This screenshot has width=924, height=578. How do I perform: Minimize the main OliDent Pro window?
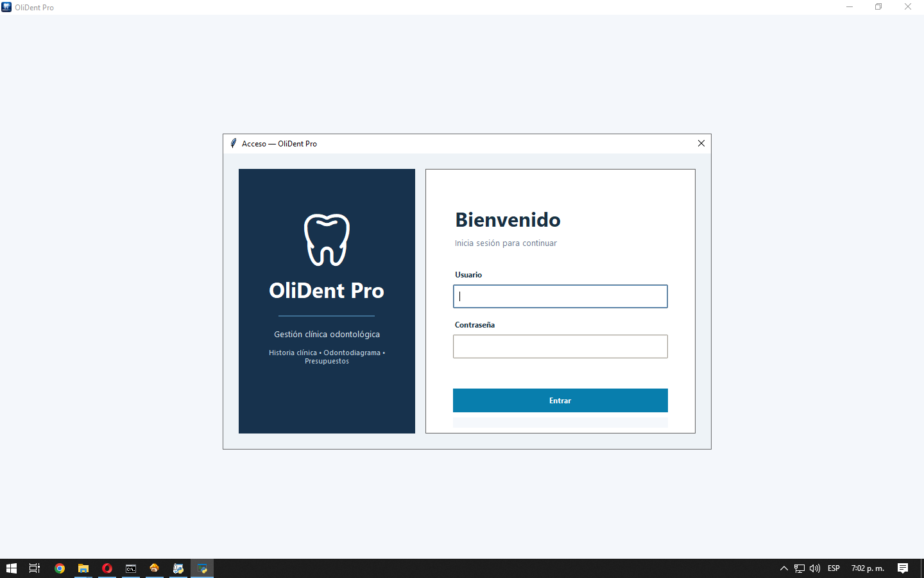click(850, 7)
